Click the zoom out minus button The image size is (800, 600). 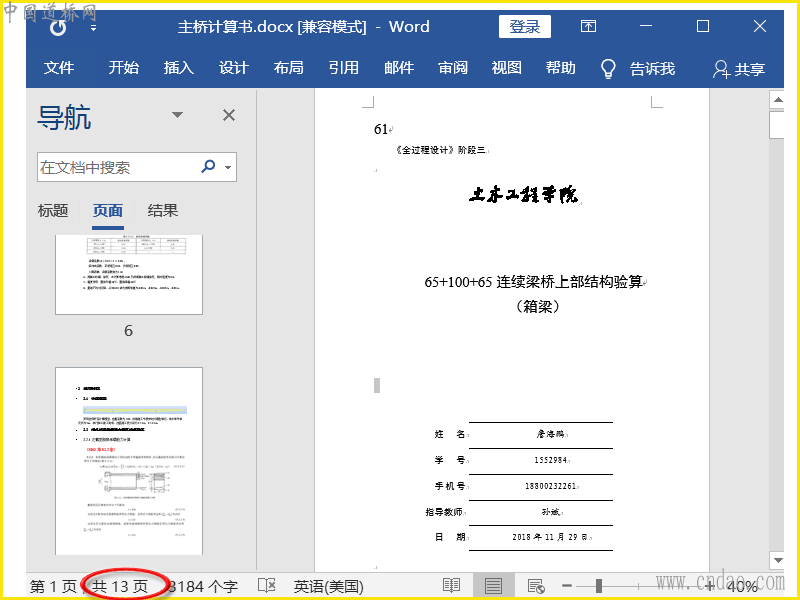click(567, 586)
